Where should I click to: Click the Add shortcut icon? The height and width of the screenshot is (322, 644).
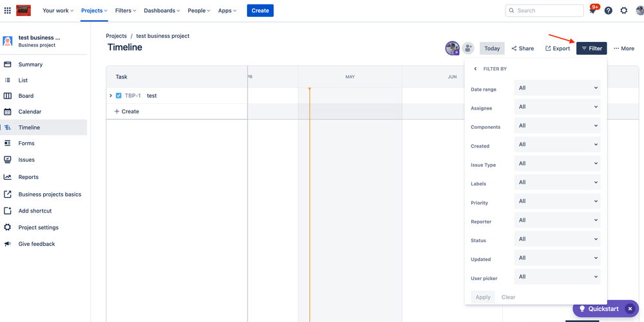(x=7, y=211)
